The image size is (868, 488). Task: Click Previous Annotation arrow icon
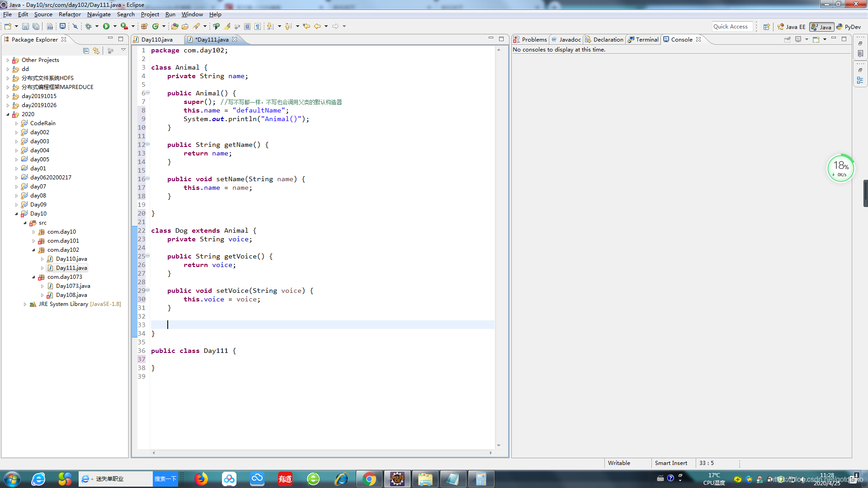tap(288, 27)
